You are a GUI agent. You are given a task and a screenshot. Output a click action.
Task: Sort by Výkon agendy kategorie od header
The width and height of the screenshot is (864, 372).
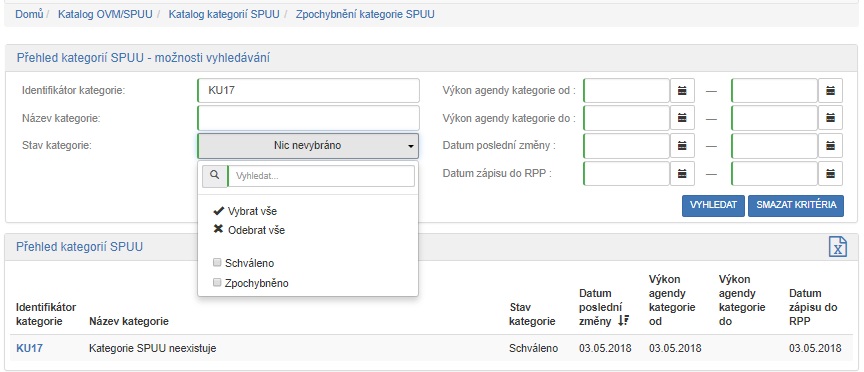(x=672, y=300)
